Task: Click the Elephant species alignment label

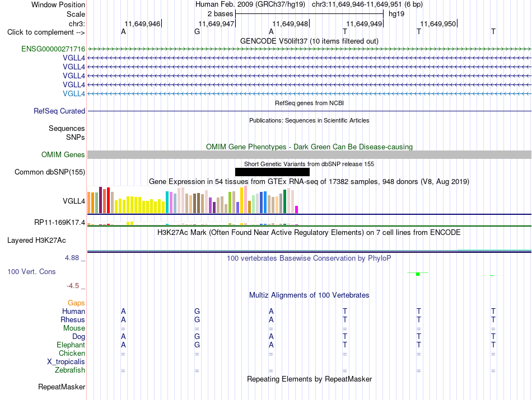Action: (71, 345)
